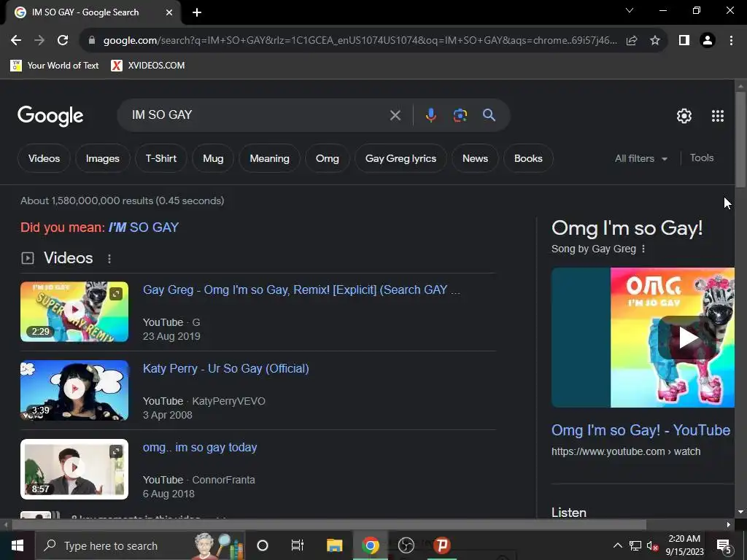Click the muted volume tray icon

(653, 545)
